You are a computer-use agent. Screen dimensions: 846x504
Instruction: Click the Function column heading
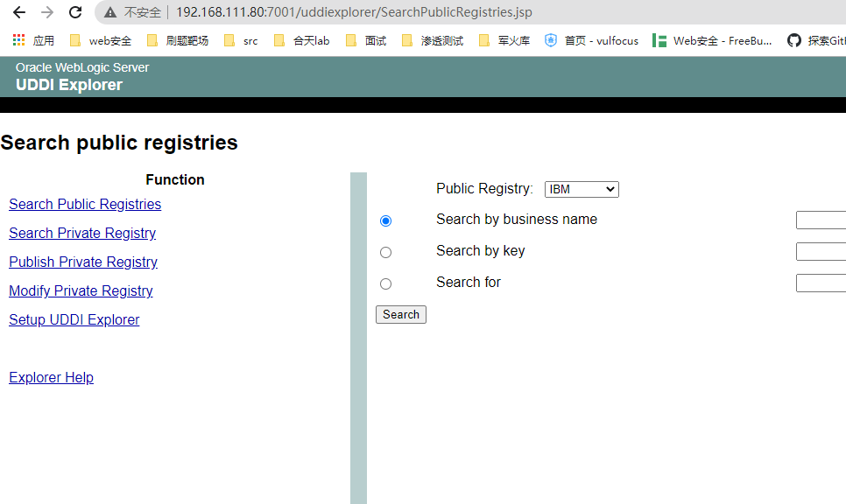pyautogui.click(x=175, y=179)
